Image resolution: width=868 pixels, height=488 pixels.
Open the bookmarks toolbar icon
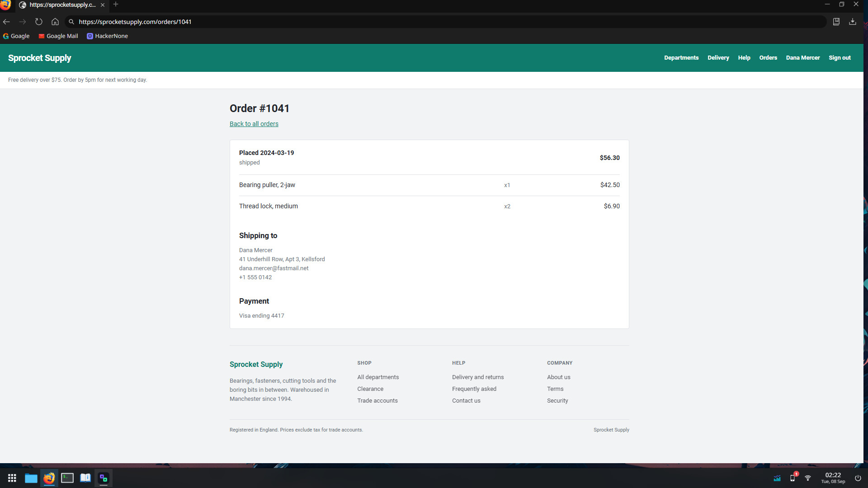pyautogui.click(x=836, y=22)
